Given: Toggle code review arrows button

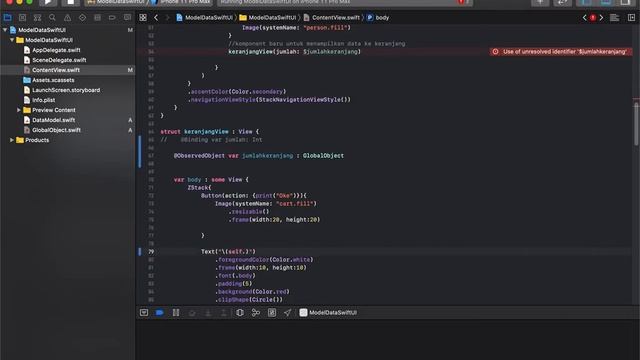Looking at the screenshot, I should (x=562, y=2).
